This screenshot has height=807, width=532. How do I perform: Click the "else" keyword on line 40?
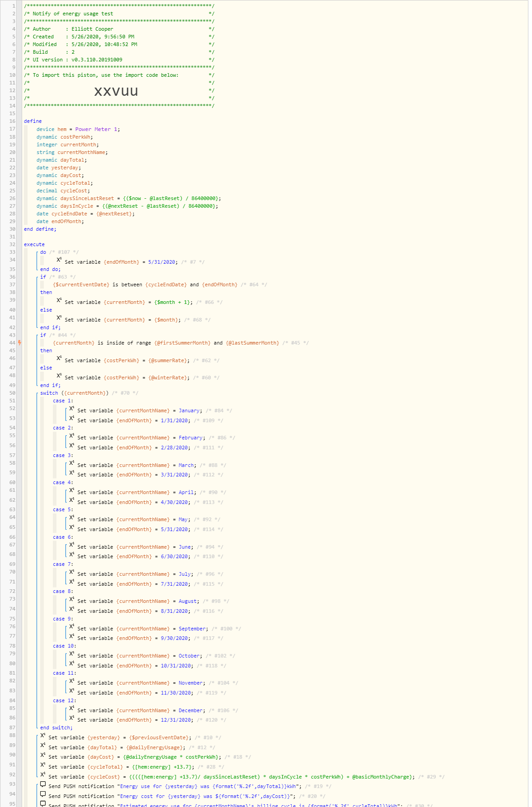pyautogui.click(x=46, y=310)
